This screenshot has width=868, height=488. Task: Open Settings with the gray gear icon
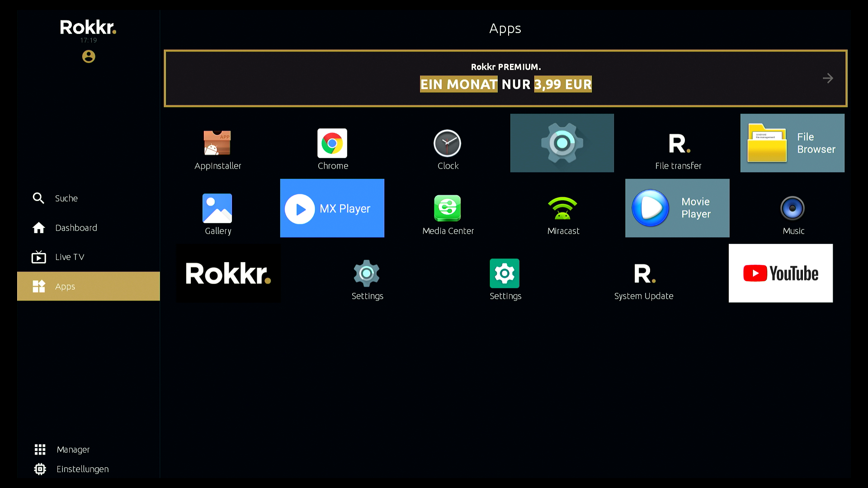tap(367, 280)
